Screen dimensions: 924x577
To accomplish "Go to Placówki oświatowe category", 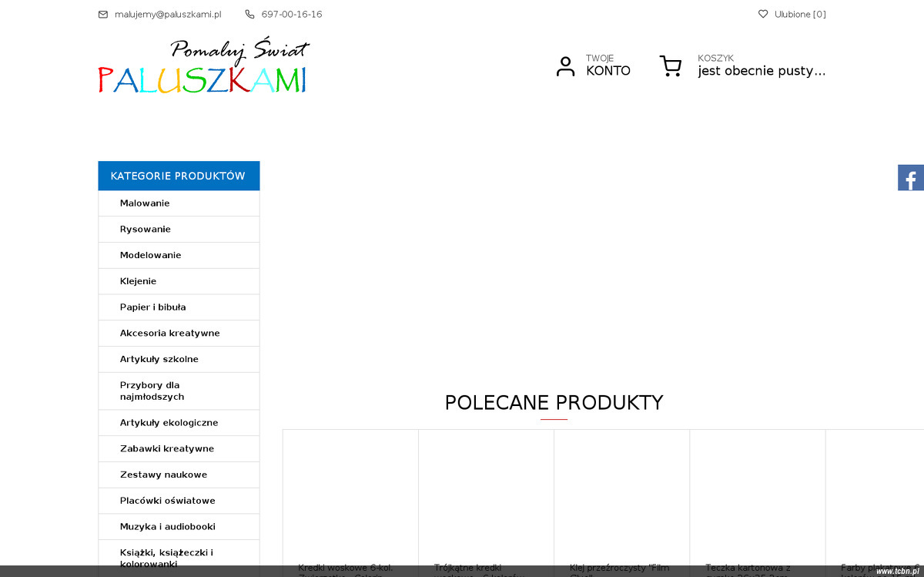I will point(179,501).
